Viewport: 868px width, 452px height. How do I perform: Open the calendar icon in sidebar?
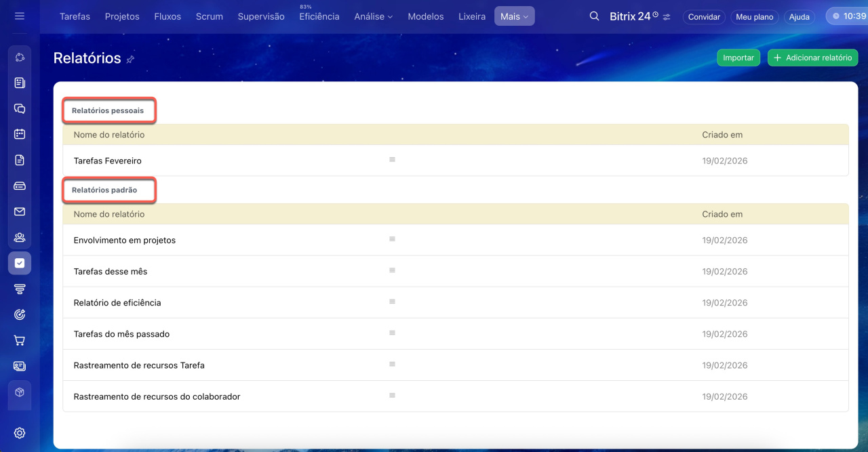pyautogui.click(x=20, y=134)
